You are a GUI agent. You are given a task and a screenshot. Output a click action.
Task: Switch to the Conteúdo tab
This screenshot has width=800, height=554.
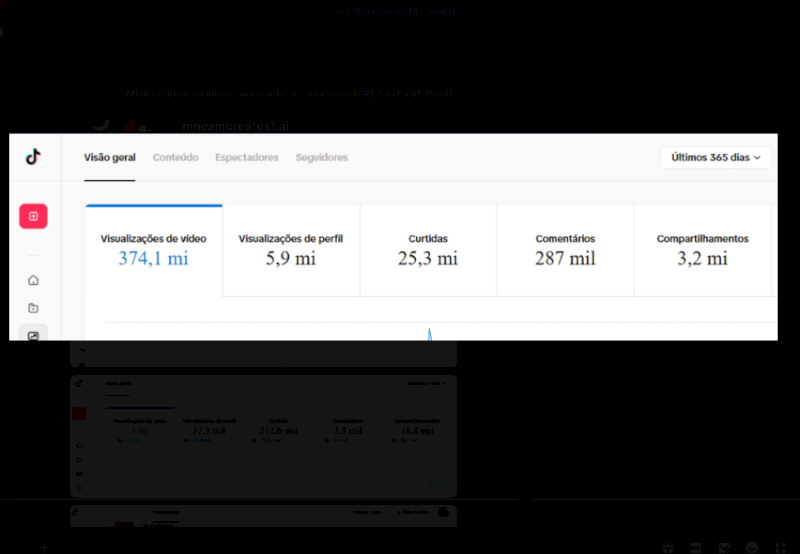pyautogui.click(x=176, y=158)
